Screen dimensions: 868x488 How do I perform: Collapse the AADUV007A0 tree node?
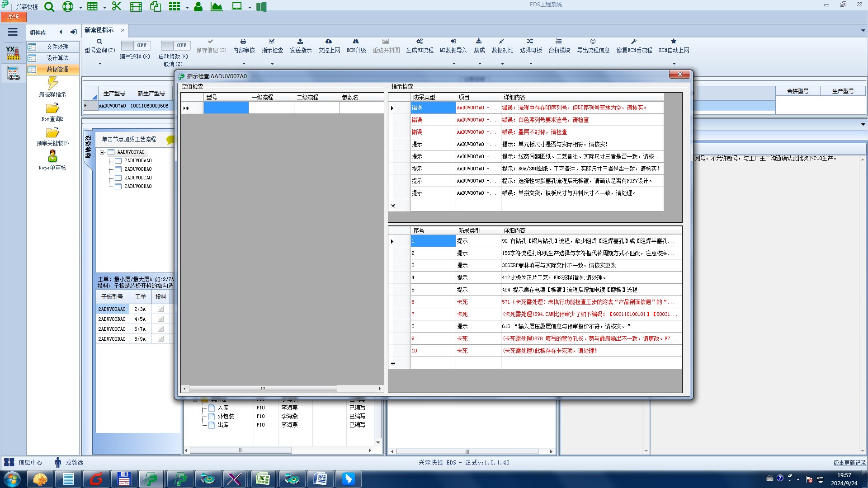click(102, 152)
